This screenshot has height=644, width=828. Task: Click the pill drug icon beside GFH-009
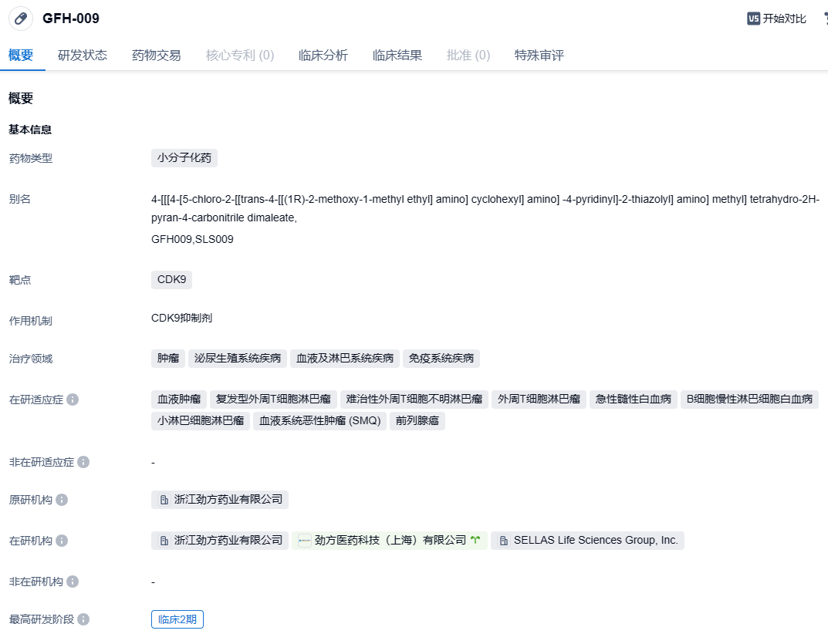[x=21, y=19]
